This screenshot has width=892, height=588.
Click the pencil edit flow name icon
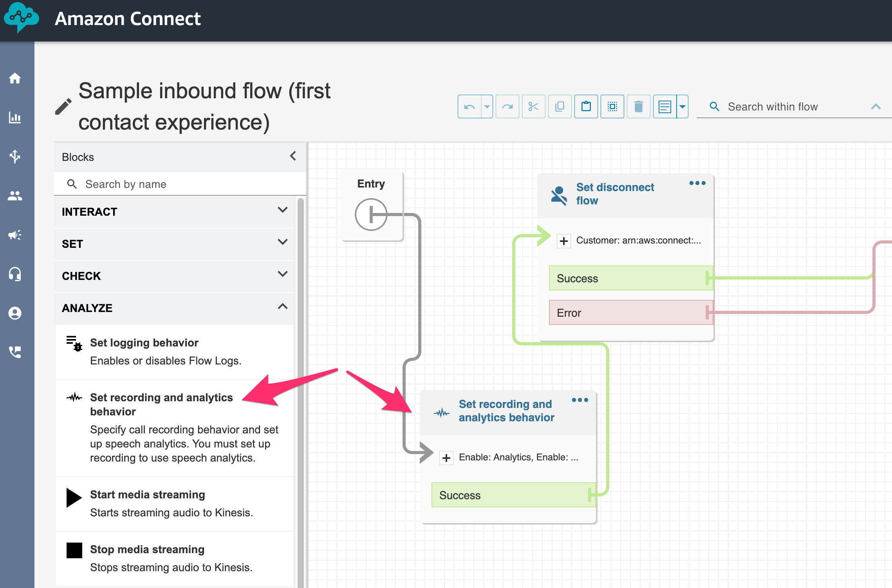[63, 106]
